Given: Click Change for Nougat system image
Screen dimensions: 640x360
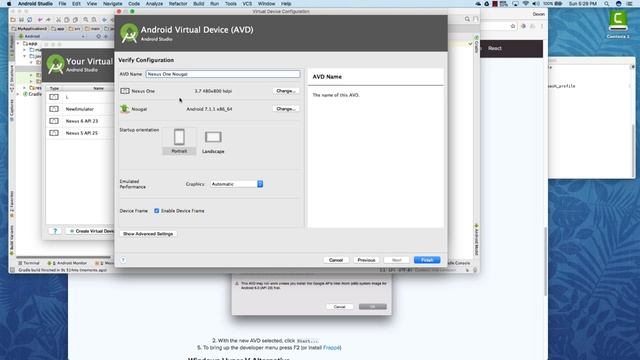Looking at the screenshot, I should (x=286, y=109).
